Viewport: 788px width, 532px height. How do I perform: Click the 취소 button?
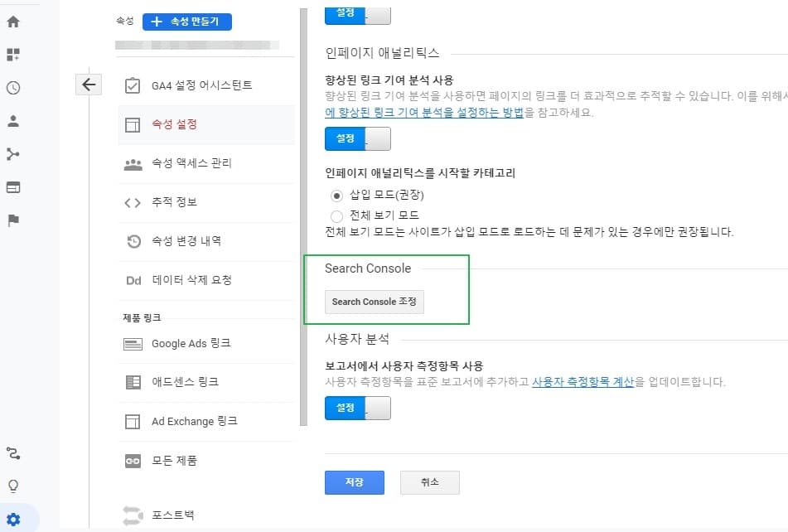click(430, 482)
